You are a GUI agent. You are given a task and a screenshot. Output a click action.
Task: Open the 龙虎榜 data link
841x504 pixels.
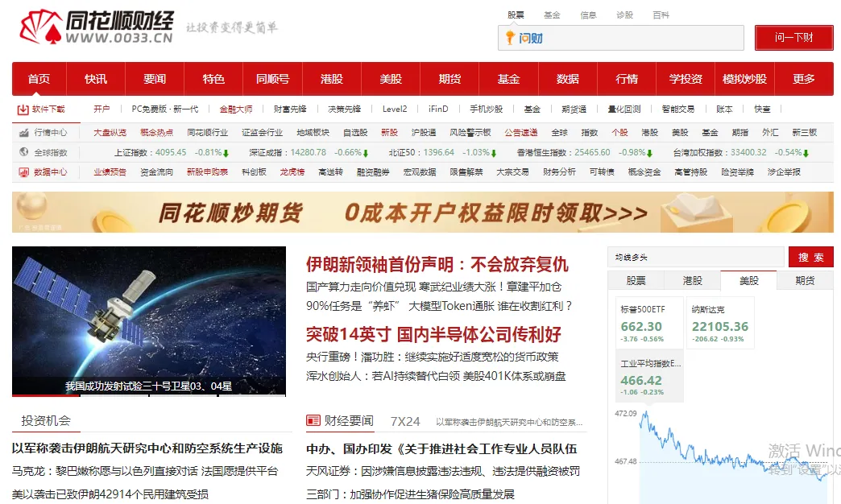click(x=292, y=172)
